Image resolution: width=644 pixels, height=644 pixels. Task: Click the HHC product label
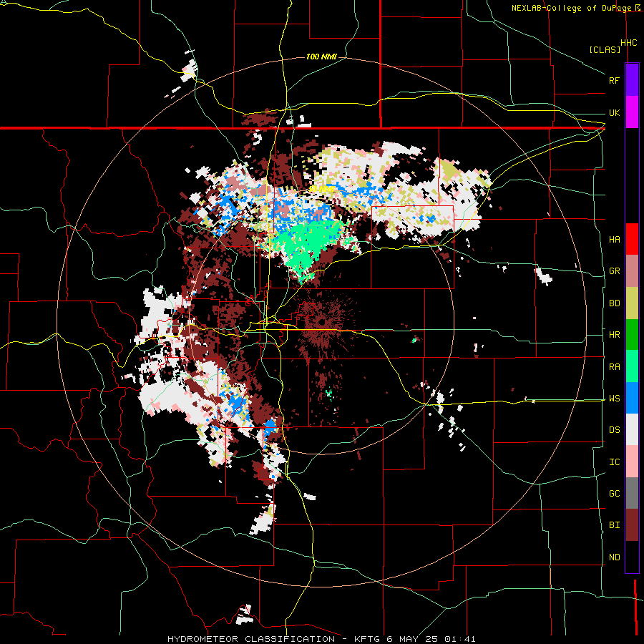tap(628, 43)
